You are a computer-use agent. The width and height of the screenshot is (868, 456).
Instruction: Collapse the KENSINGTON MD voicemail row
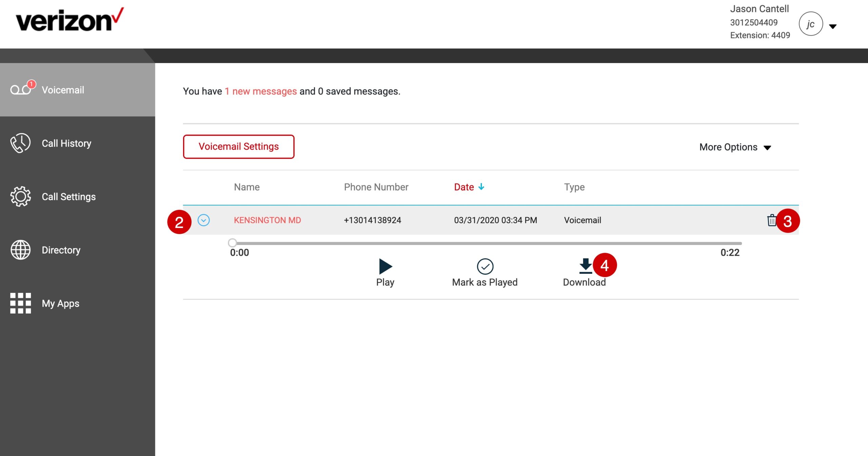203,220
